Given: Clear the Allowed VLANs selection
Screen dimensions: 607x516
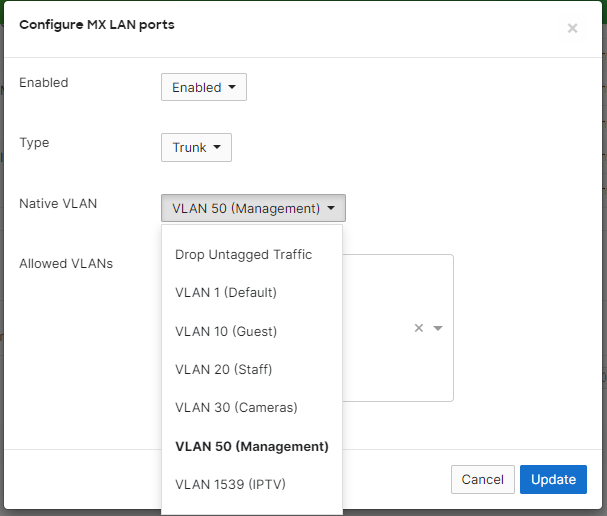Looking at the screenshot, I should (x=419, y=328).
